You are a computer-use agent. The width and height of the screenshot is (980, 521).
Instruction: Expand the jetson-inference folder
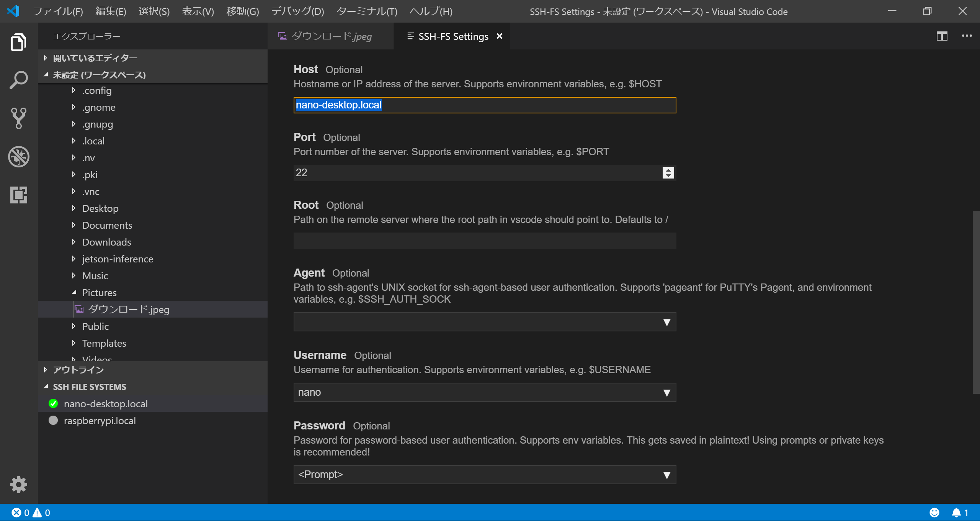tap(117, 259)
